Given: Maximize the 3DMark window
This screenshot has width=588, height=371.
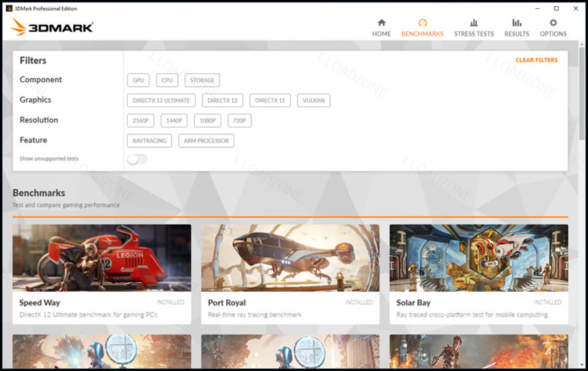Looking at the screenshot, I should tap(557, 8).
